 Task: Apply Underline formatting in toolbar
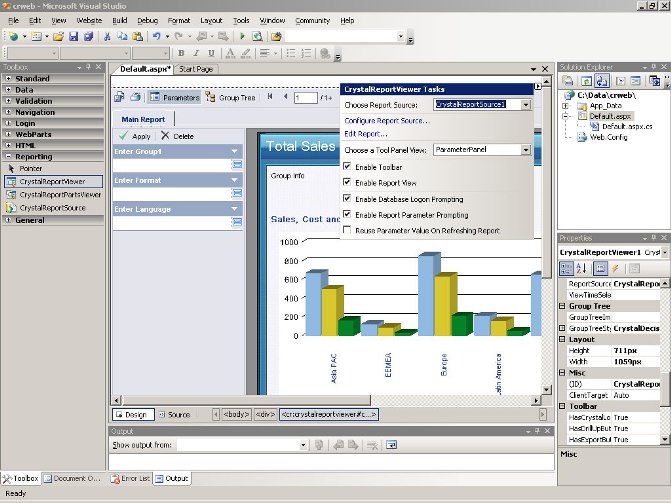click(x=211, y=53)
